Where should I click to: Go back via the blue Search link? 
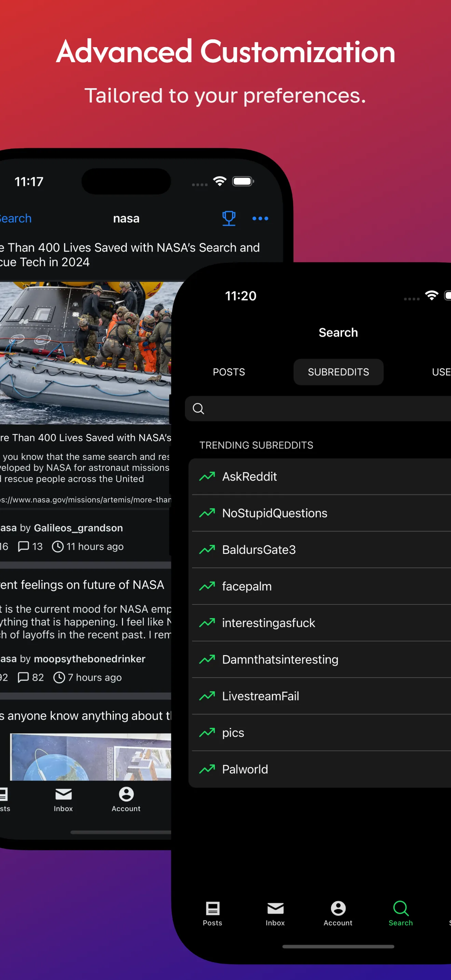click(x=15, y=218)
